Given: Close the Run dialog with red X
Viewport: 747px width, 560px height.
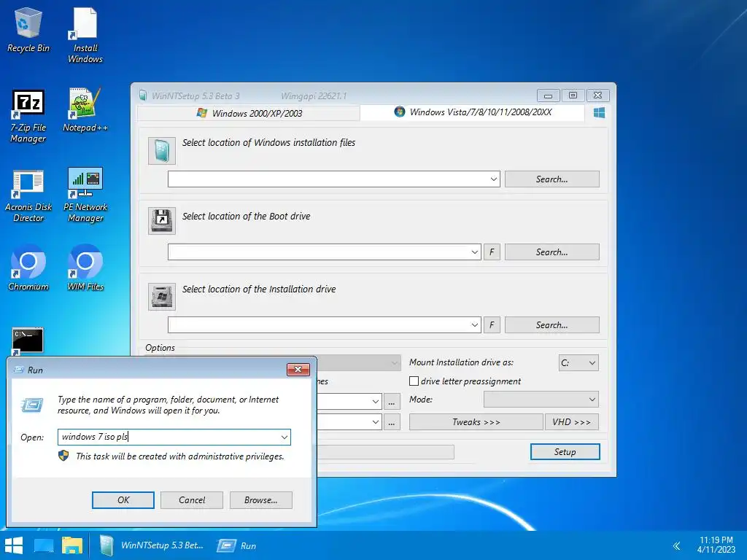Looking at the screenshot, I should tap(298, 370).
